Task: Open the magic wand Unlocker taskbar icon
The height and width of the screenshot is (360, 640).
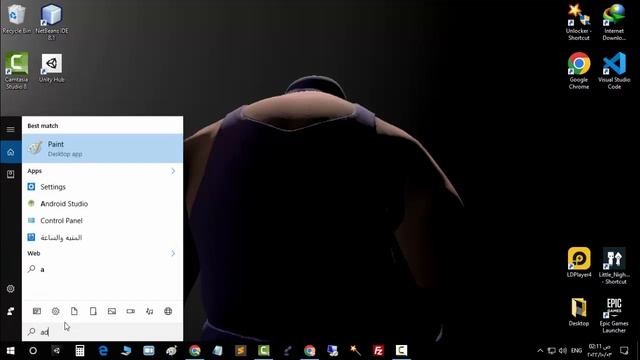Action: [x=355, y=351]
